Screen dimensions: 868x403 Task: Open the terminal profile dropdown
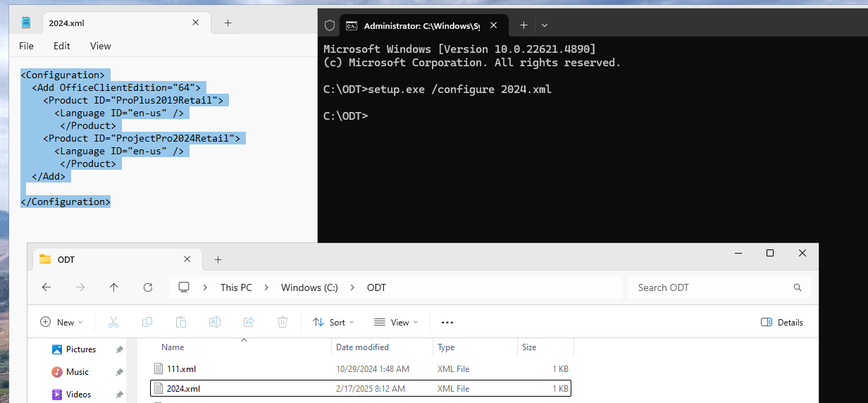click(x=544, y=25)
